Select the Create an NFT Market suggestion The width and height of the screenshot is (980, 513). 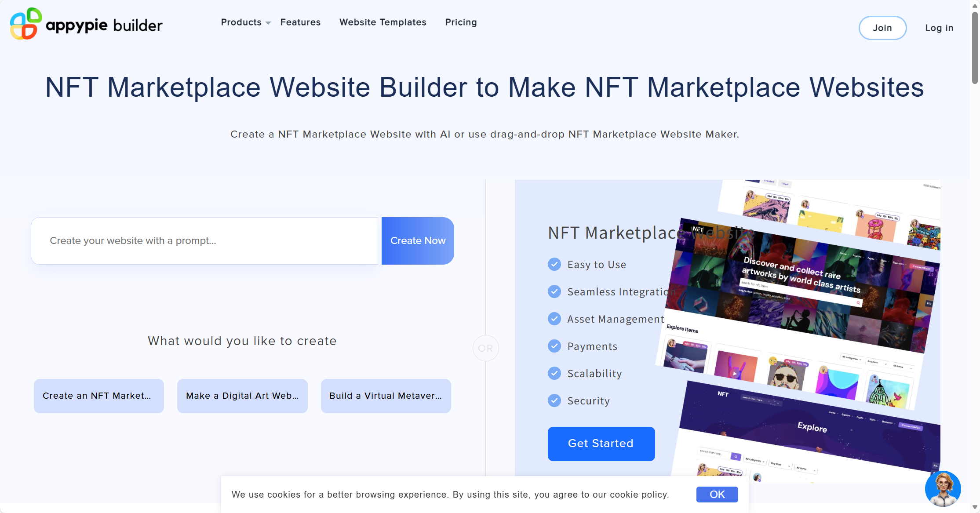98,396
